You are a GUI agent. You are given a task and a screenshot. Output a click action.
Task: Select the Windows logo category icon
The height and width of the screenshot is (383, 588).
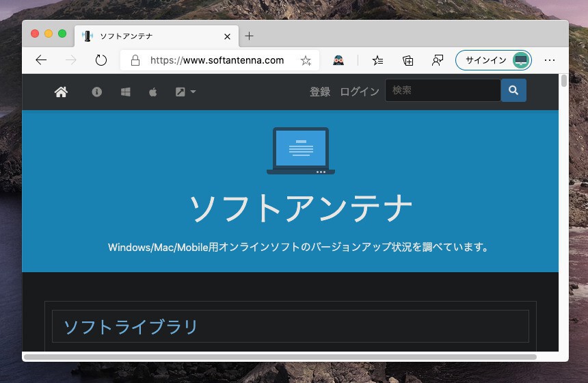[126, 92]
